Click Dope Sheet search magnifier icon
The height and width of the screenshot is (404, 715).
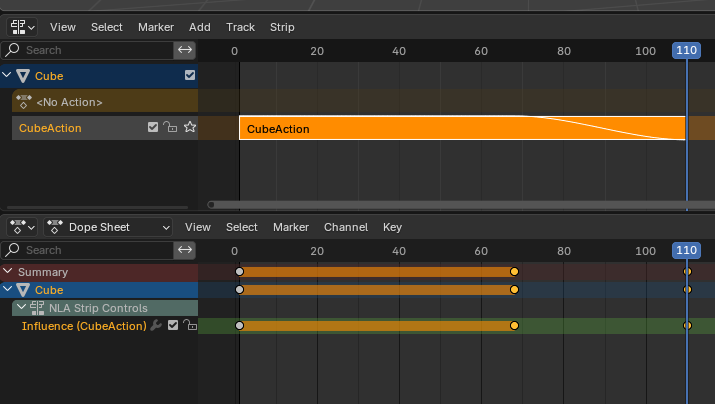pyautogui.click(x=12, y=249)
